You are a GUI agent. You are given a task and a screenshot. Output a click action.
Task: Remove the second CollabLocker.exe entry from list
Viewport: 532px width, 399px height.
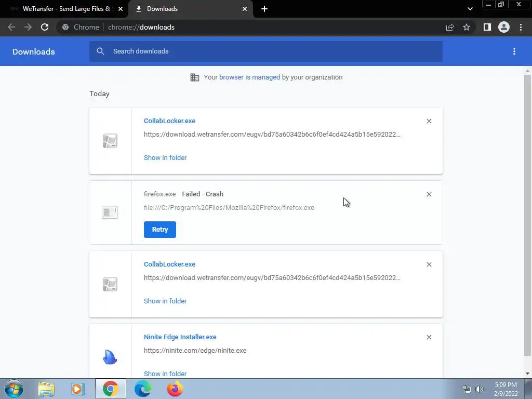[x=429, y=264]
